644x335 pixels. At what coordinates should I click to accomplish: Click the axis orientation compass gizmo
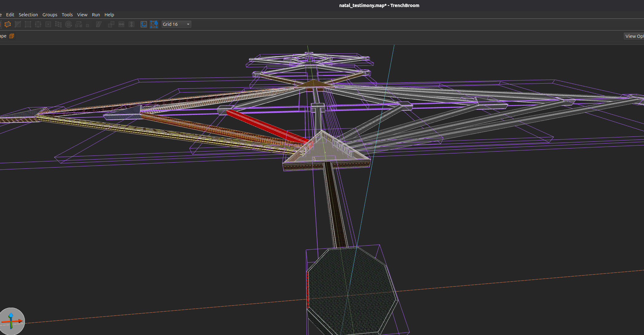[12, 321]
